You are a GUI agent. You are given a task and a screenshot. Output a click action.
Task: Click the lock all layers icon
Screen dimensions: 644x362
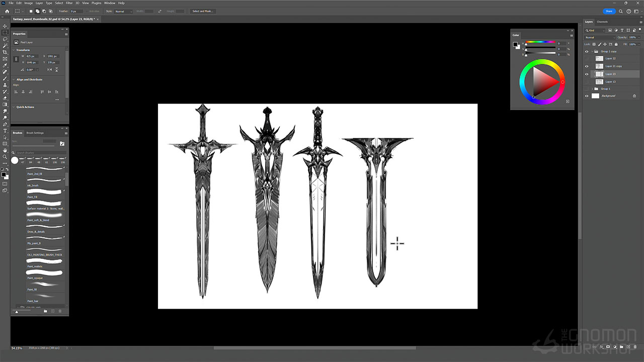click(615, 44)
